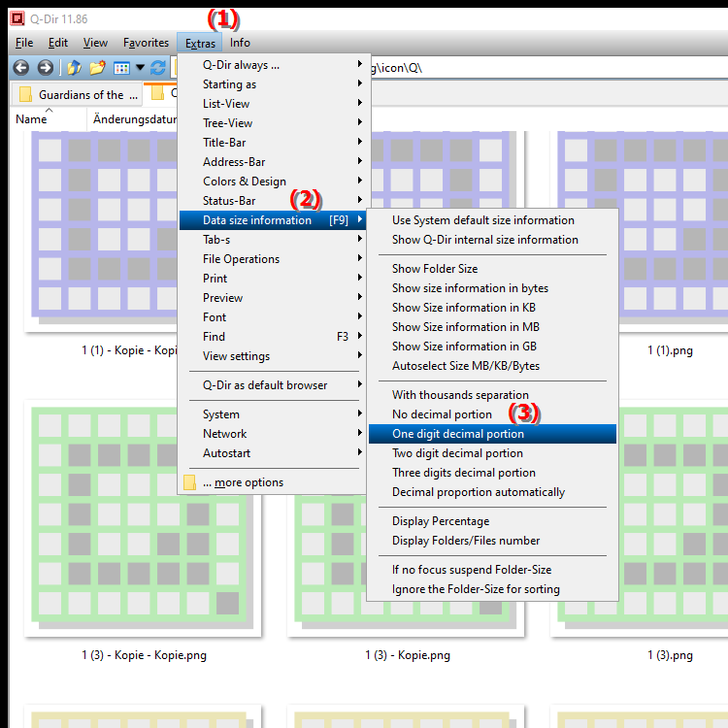The width and height of the screenshot is (728, 728).
Task: Choose Autoselect Size MB/KB/Bytes
Action: (492, 366)
